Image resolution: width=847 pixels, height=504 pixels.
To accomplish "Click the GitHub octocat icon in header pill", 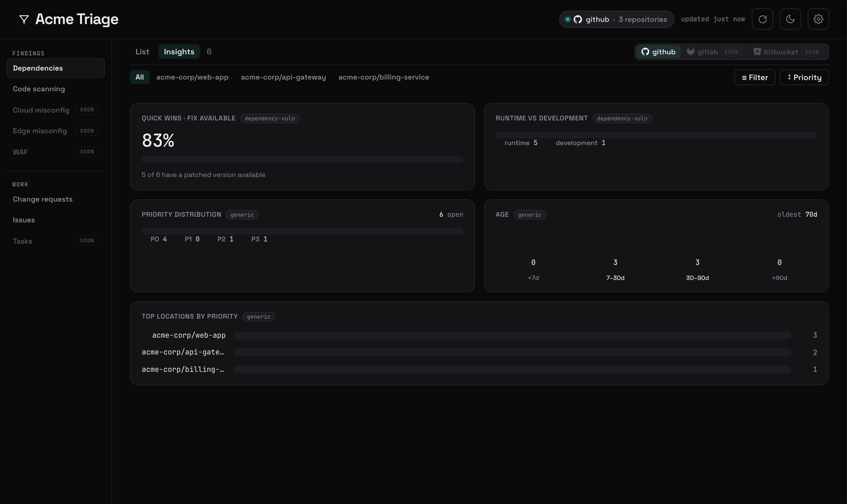I will 578,19.
